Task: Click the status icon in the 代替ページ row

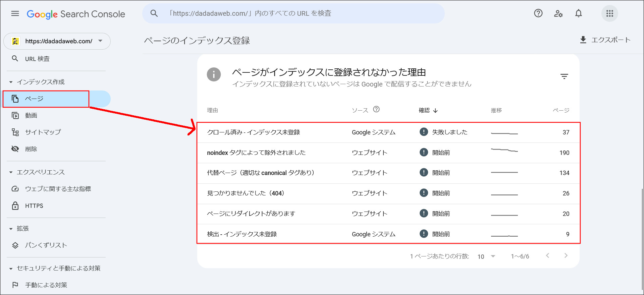Action: click(424, 172)
